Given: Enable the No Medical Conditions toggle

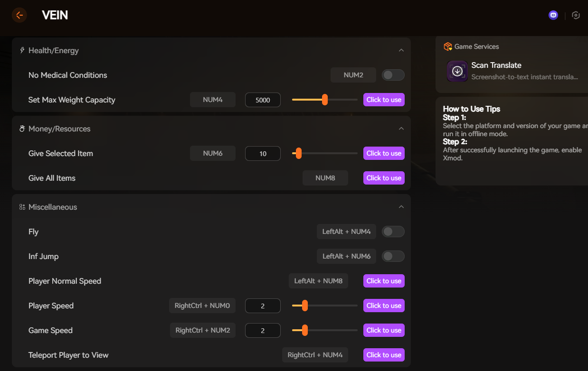Looking at the screenshot, I should click(393, 75).
